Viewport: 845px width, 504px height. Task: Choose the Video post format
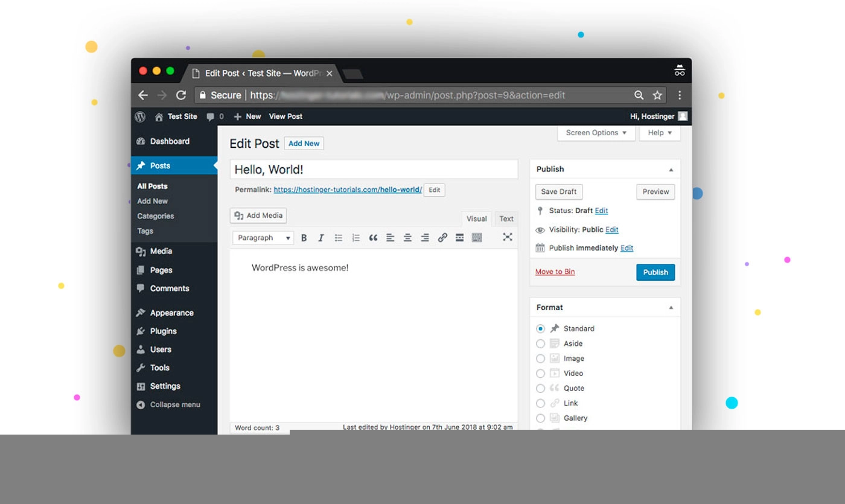pyautogui.click(x=540, y=374)
